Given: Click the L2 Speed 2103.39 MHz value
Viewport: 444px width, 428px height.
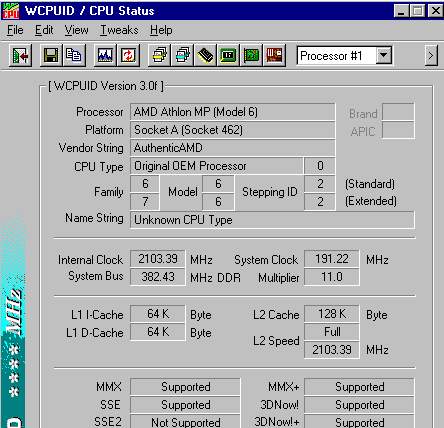Looking at the screenshot, I should click(x=332, y=350).
